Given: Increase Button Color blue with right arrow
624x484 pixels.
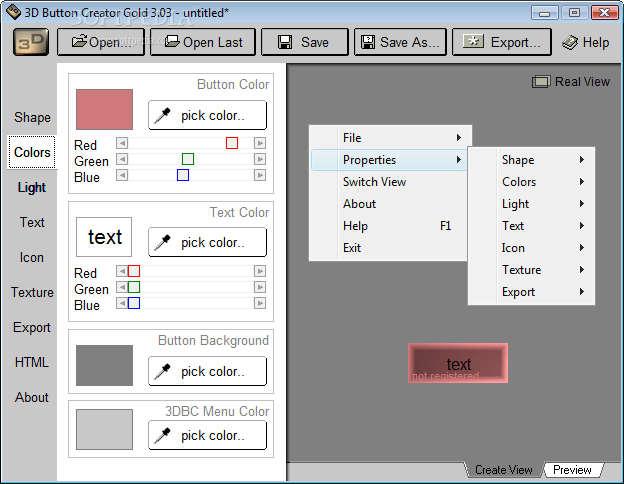Looking at the screenshot, I should point(260,175).
